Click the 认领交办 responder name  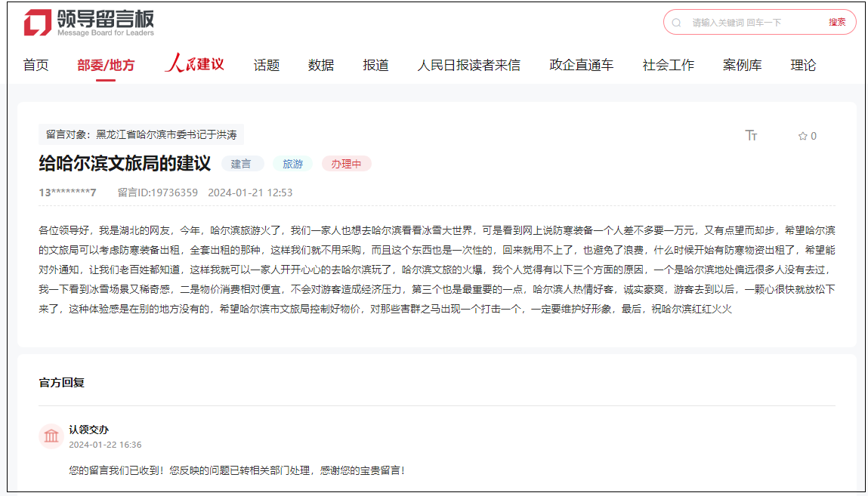click(x=88, y=430)
